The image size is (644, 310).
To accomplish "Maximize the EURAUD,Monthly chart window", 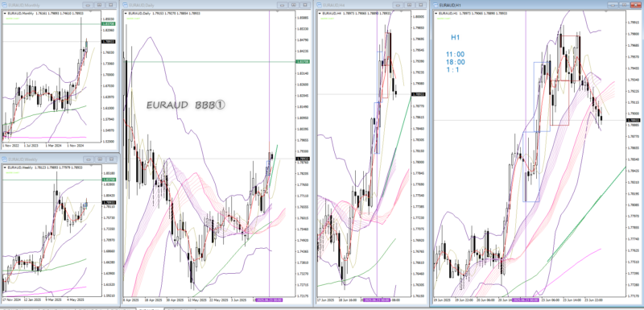I will (99, 6).
